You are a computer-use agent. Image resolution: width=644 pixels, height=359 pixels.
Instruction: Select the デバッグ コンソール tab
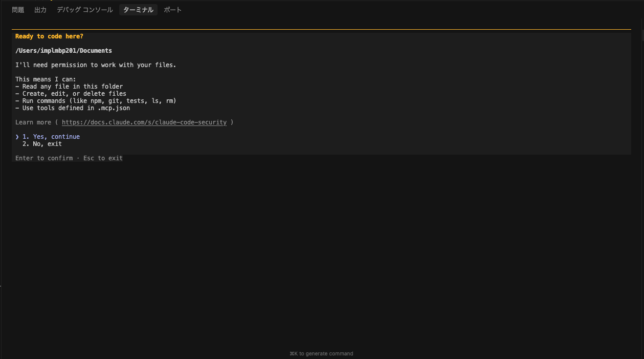click(x=85, y=10)
